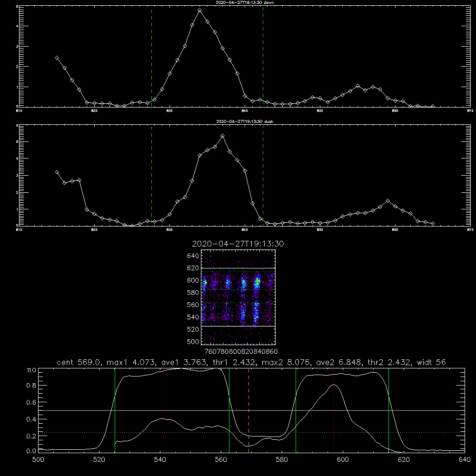Screen dimensions: 476x476
Task: Click the '2020-04-27T19:13:30 dawn' plot title
Action: (x=245, y=2)
